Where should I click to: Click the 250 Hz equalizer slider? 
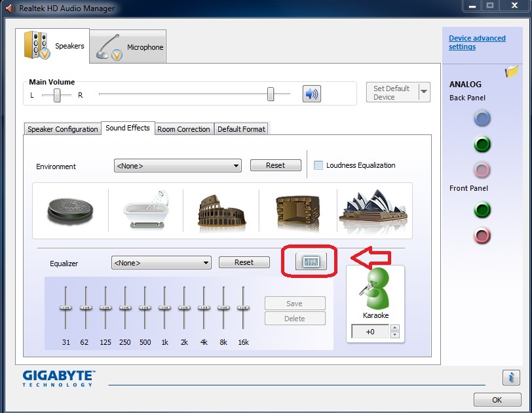125,308
